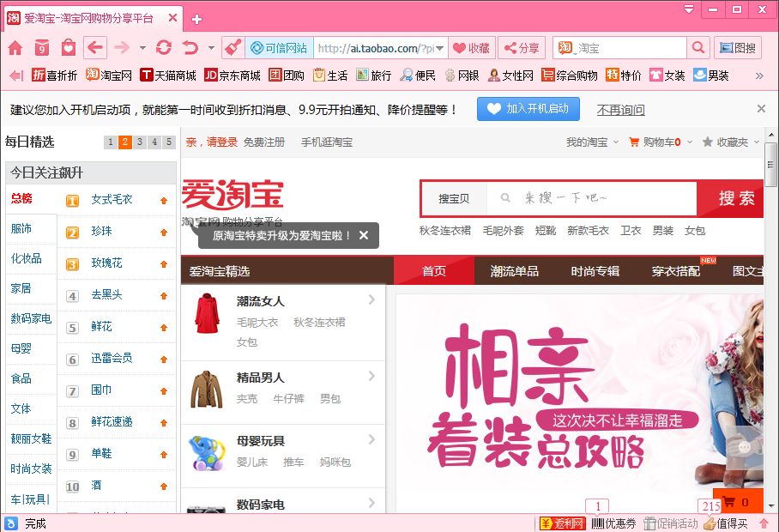Go forward with the right arrow button
The width and height of the screenshot is (779, 532).
tap(122, 48)
